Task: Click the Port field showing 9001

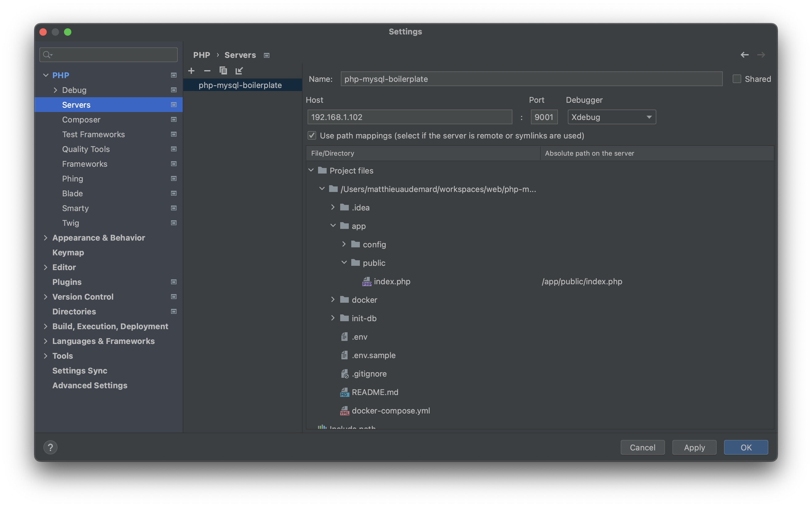Action: [x=544, y=117]
